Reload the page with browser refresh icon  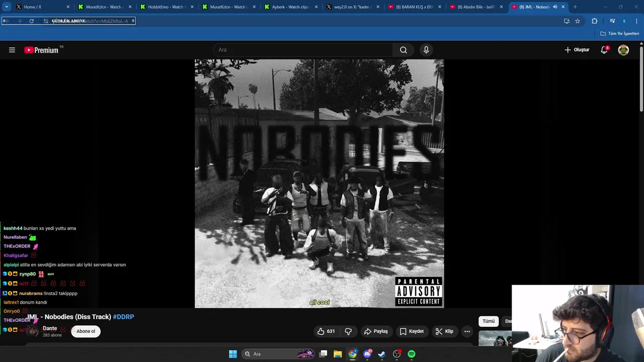click(31, 21)
